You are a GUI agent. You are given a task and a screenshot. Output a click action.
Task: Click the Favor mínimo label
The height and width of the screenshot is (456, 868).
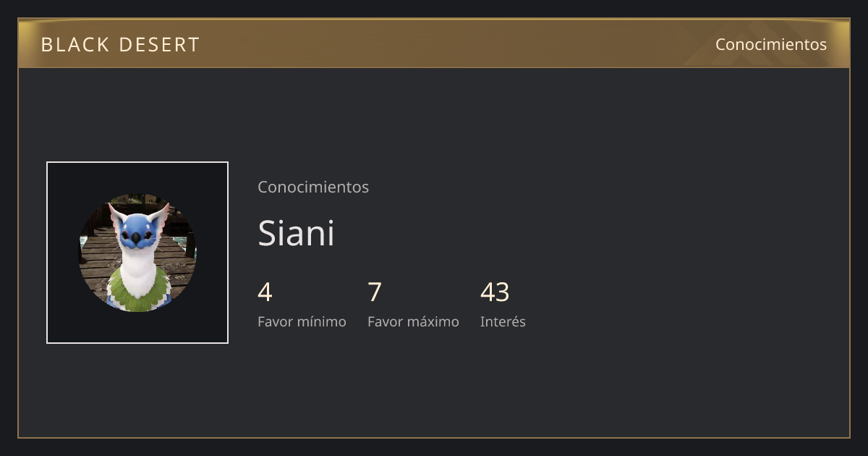302,321
